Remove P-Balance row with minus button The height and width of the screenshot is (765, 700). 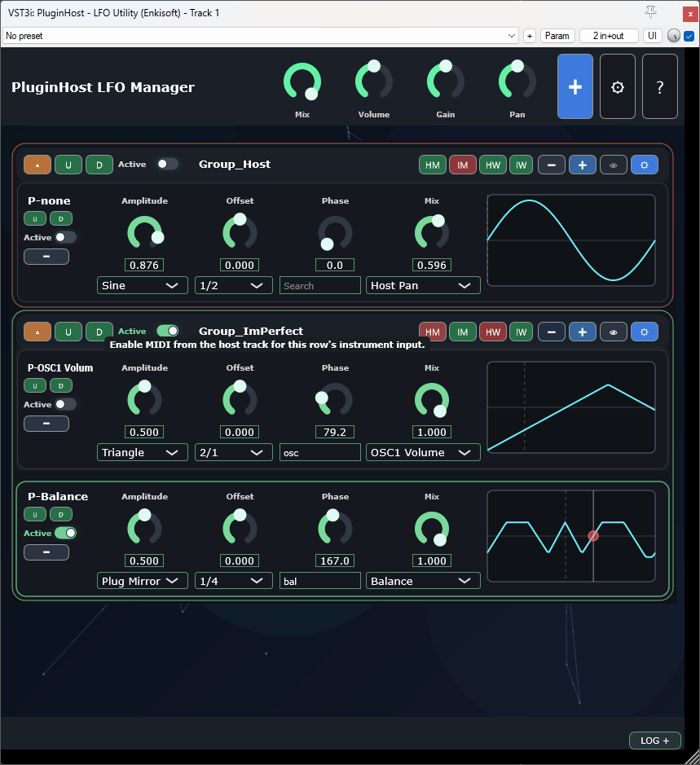click(46, 552)
